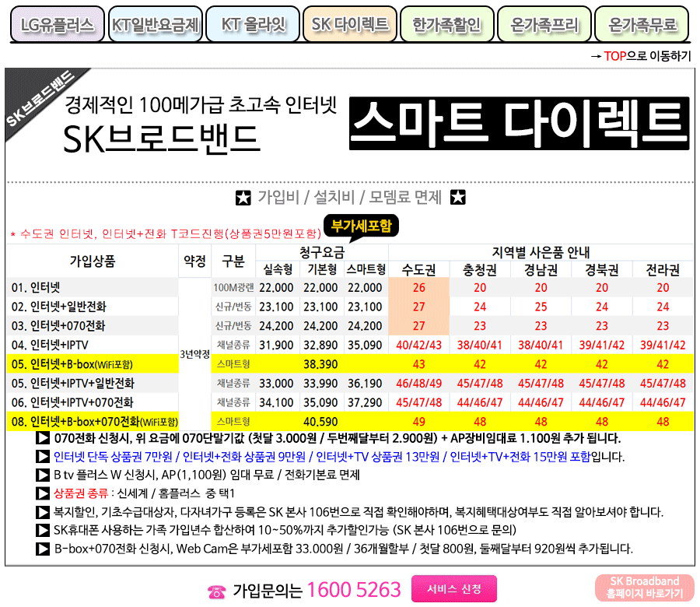Image resolution: width=700 pixels, height=607 pixels.
Task: Click the yellow 부가세포함 speech bubble badge
Action: coord(360,226)
